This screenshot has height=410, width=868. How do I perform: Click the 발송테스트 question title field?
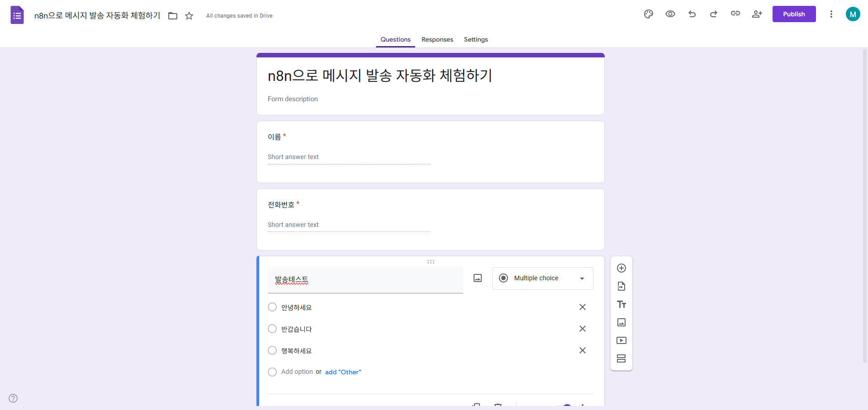[x=365, y=280]
